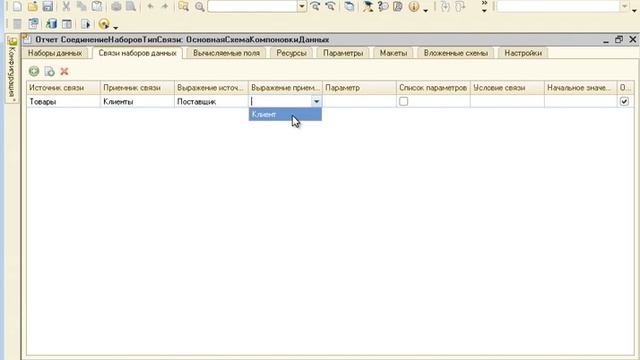Image resolution: width=640 pixels, height=360 pixels.
Task: Click the Параметр column header
Action: click(359, 88)
